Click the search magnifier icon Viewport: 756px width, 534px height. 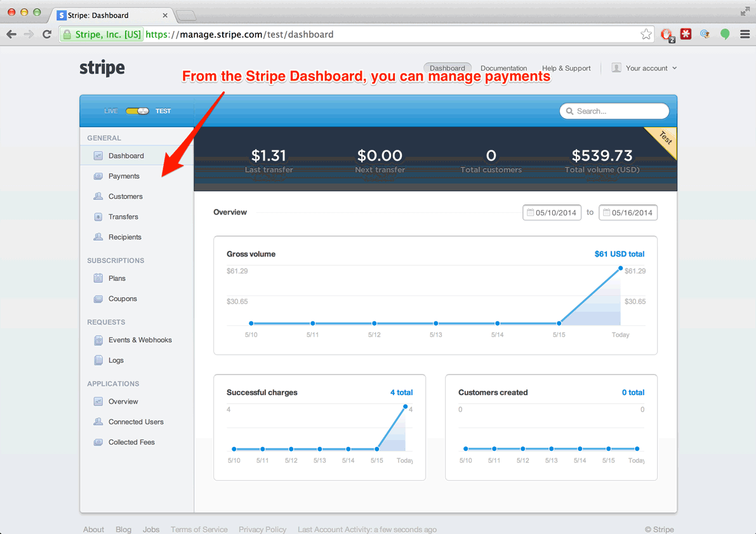tap(569, 111)
